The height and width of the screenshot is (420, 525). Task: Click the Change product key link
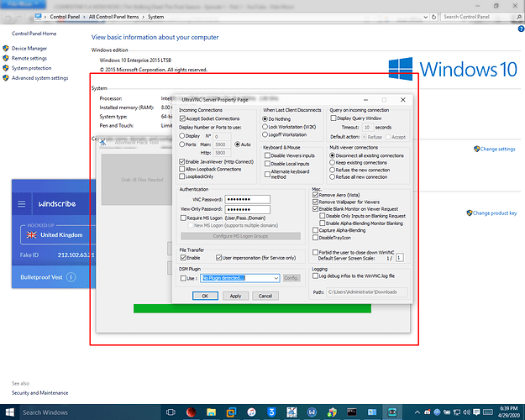point(495,213)
